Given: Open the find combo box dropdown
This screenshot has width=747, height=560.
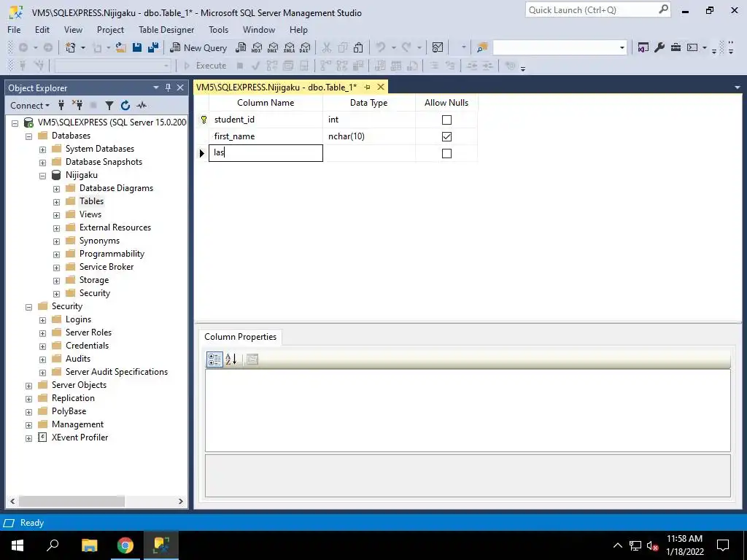Looking at the screenshot, I should coord(622,47).
